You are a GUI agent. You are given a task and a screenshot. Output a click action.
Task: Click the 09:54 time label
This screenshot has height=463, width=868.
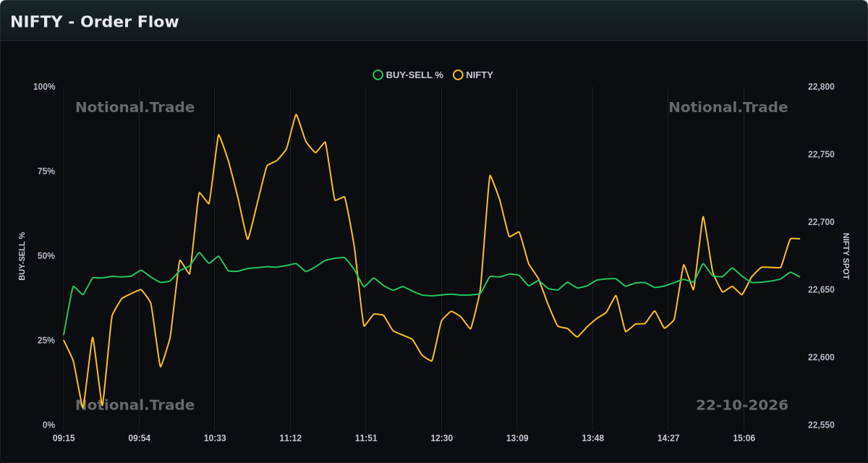click(140, 438)
